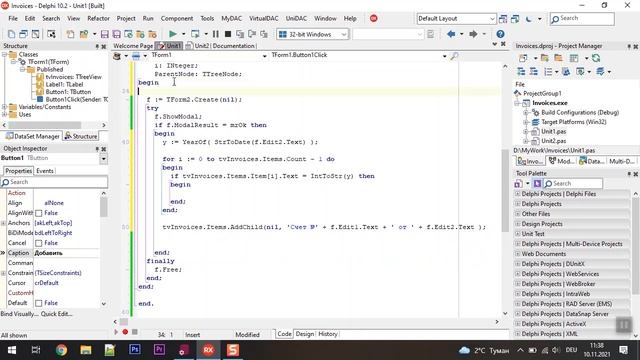Click the Bind Visually link

coord(20,314)
